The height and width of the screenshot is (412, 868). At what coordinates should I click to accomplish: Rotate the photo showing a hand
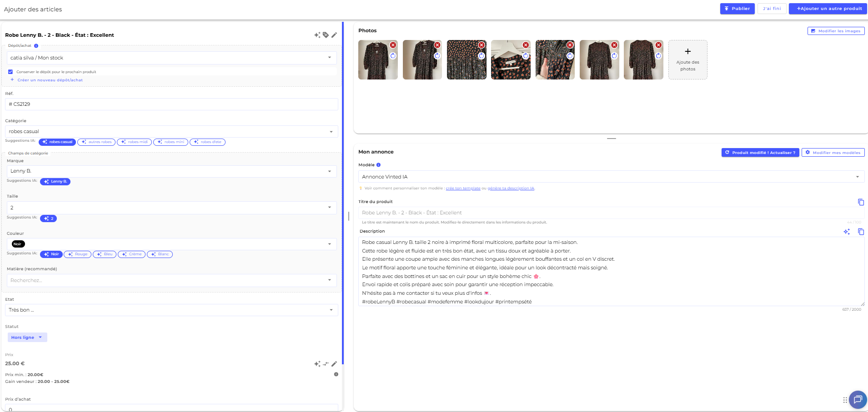(x=570, y=56)
